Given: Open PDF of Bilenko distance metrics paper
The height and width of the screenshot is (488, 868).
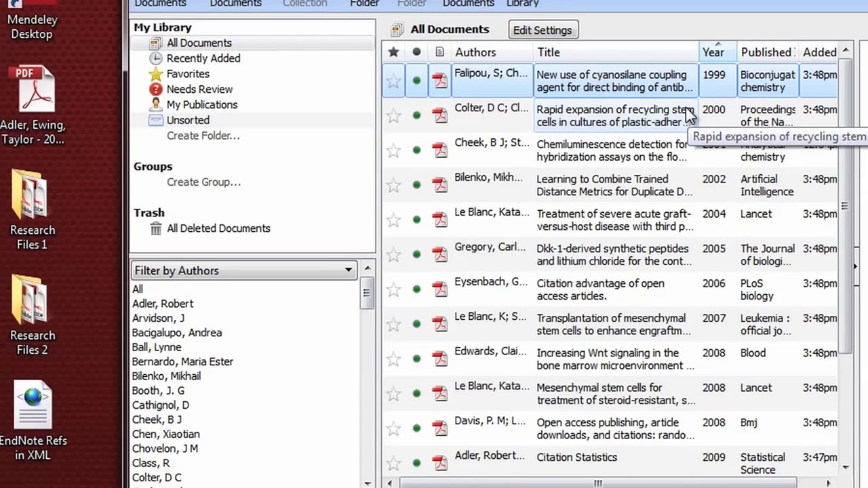Looking at the screenshot, I should [x=440, y=184].
